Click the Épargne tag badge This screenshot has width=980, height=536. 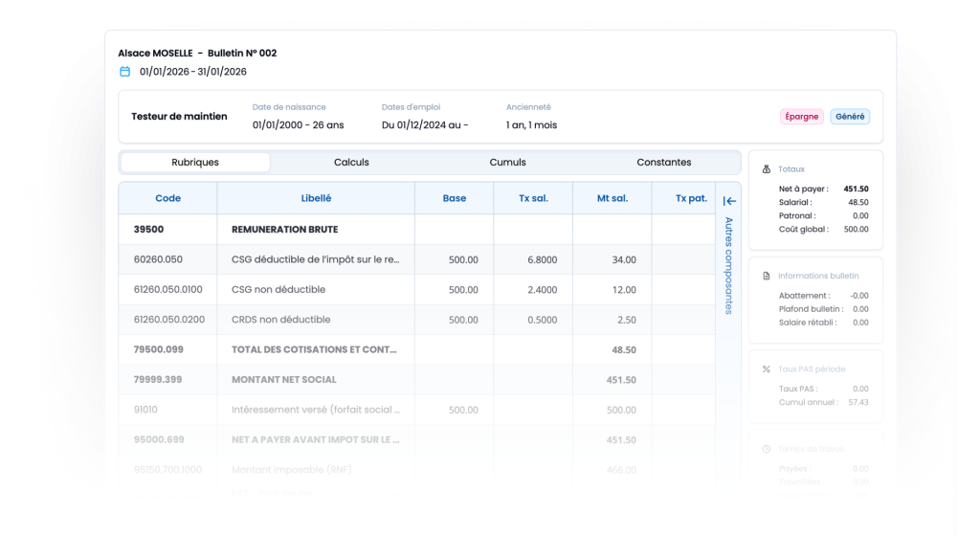click(x=802, y=117)
